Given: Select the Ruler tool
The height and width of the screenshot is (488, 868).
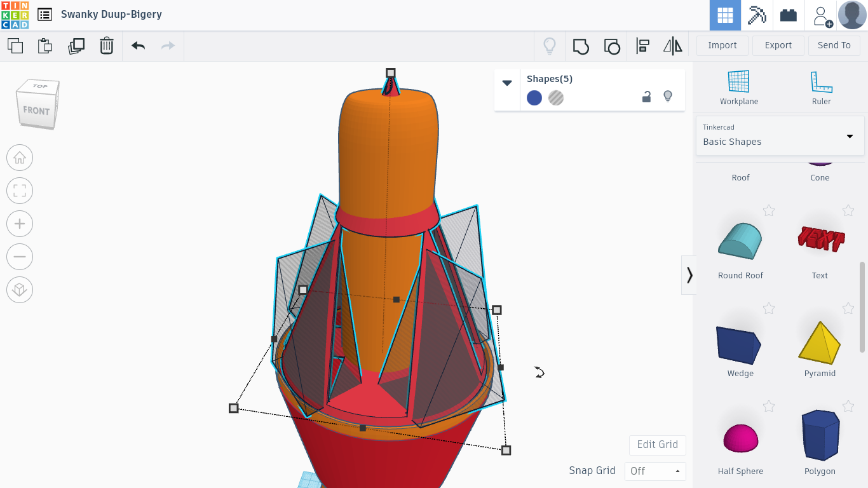Looking at the screenshot, I should [822, 88].
